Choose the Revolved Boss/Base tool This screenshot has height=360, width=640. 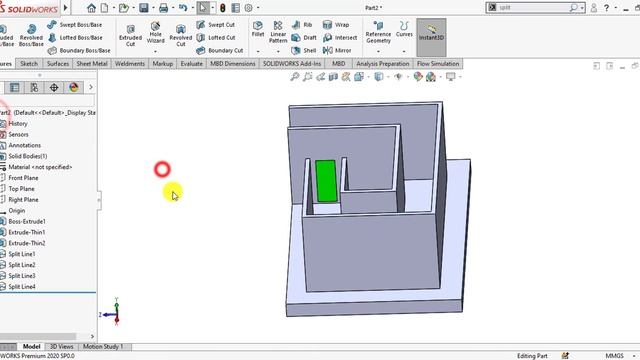31,35
